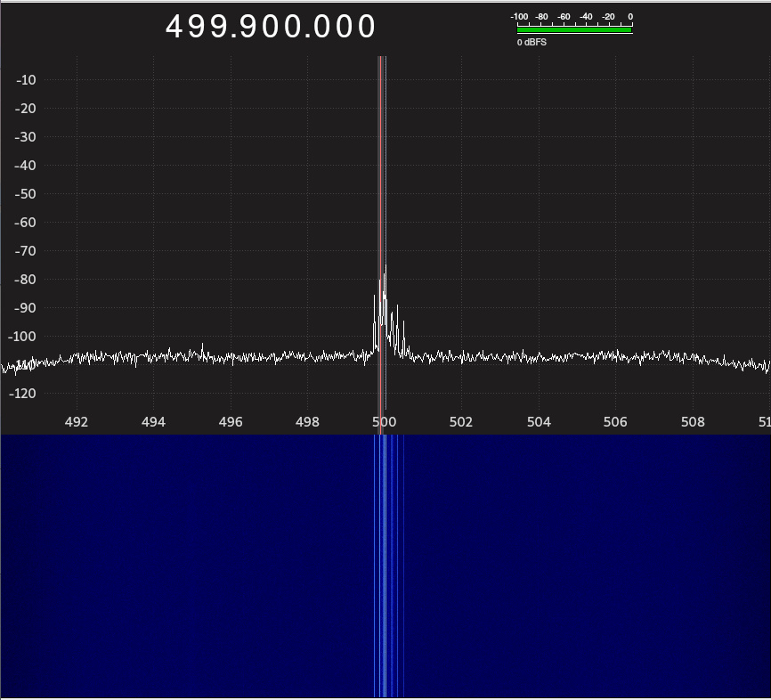This screenshot has height=700, width=771.
Task: Click the -90 label on the dB axis
Action: click(x=26, y=308)
